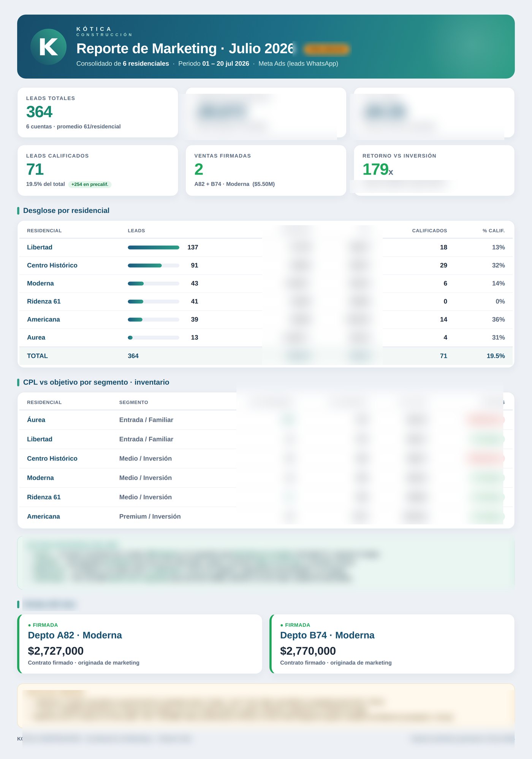Click the 'Desglose por residencial' heading
The width and height of the screenshot is (532, 759).
[x=66, y=211]
